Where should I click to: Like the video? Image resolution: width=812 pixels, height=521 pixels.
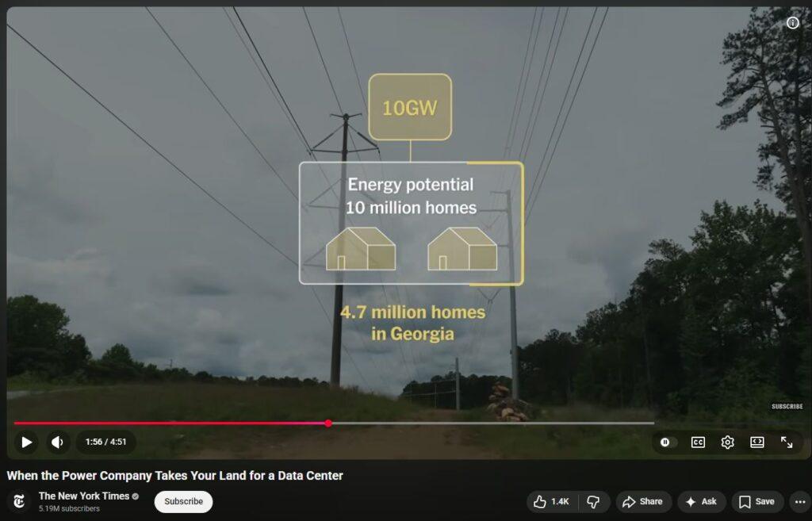tap(553, 501)
